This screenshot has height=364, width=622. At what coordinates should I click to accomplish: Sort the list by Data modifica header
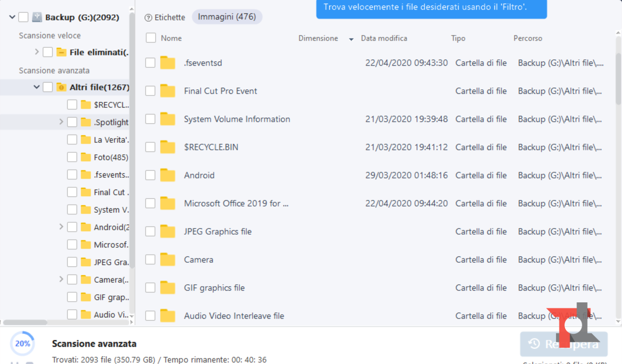(x=384, y=38)
